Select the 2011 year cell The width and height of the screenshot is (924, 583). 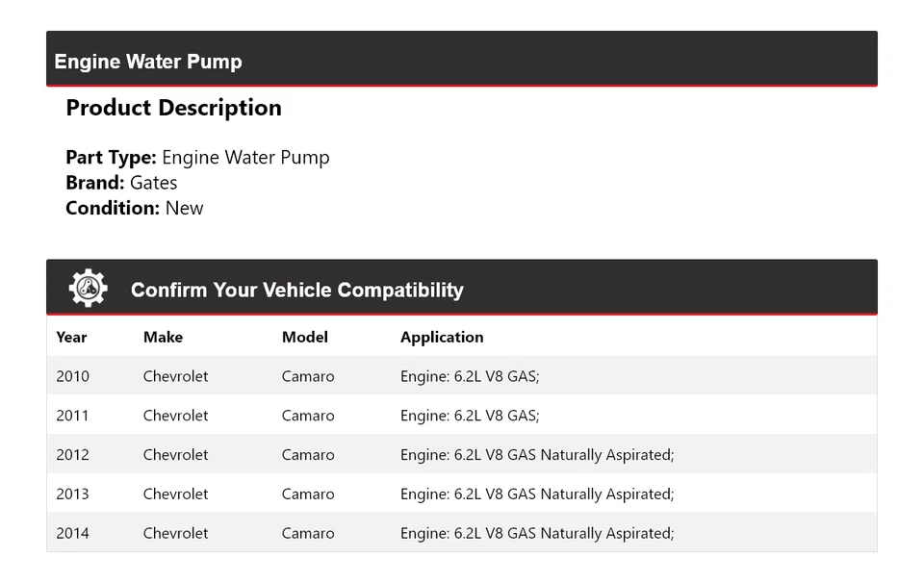click(72, 416)
